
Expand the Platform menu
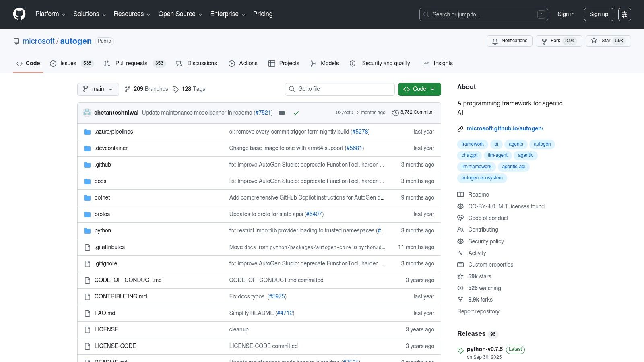pyautogui.click(x=50, y=14)
